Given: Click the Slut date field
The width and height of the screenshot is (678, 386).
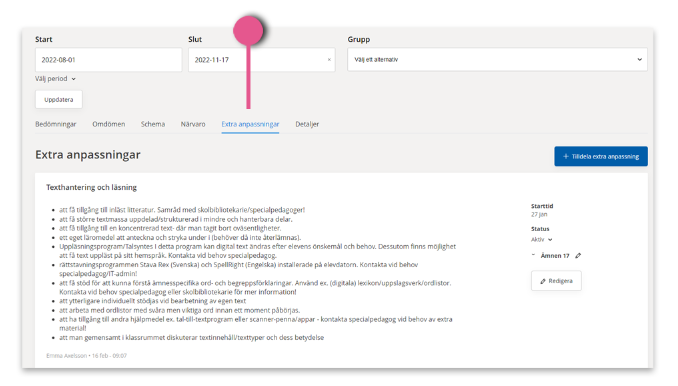Looking at the screenshot, I should pos(261,60).
